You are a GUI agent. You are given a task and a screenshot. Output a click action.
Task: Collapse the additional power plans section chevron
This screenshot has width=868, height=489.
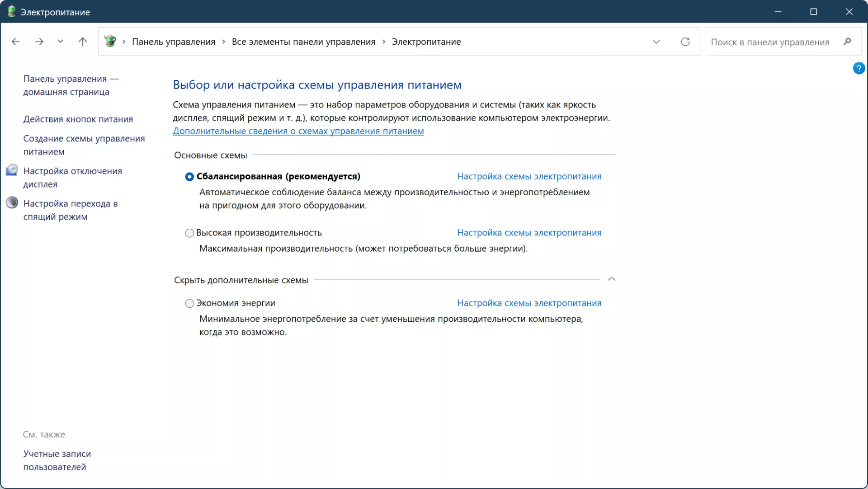pyautogui.click(x=612, y=279)
